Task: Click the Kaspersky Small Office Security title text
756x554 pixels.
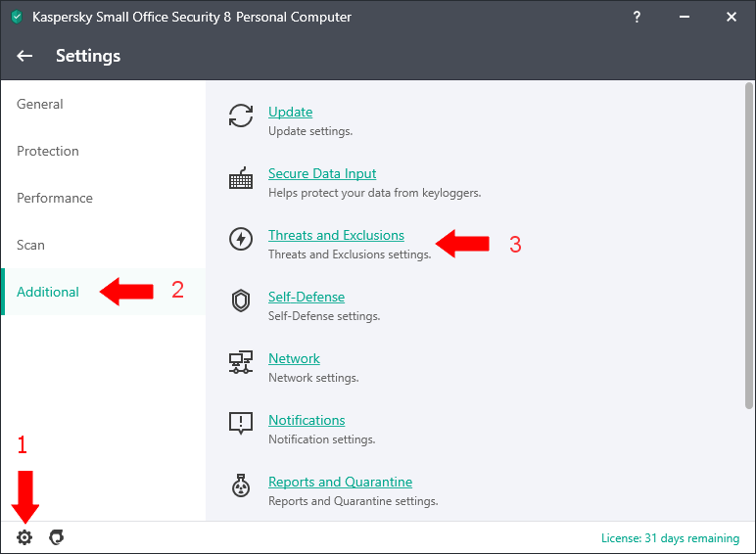Action: 192,17
